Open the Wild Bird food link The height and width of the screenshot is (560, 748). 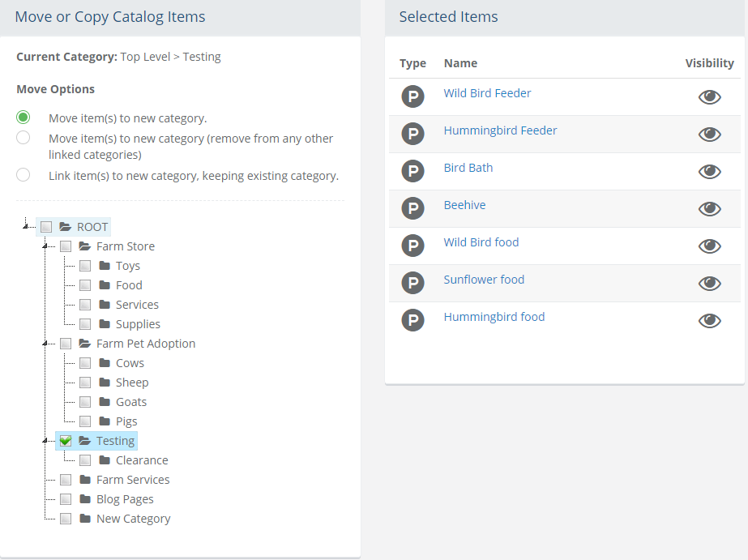[x=481, y=242]
